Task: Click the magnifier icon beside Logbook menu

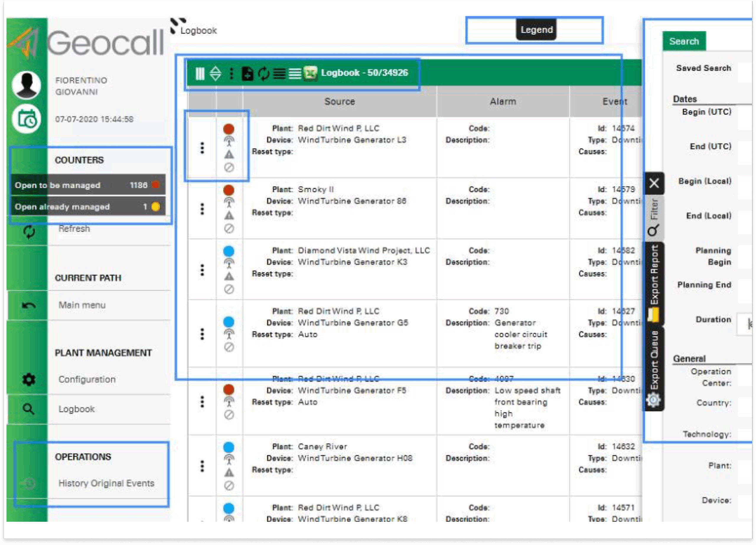Action: [x=29, y=409]
